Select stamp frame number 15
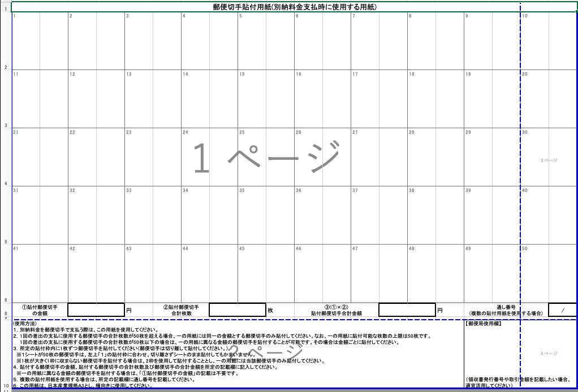Image resolution: width=578 pixels, height=392 pixels. 266,99
